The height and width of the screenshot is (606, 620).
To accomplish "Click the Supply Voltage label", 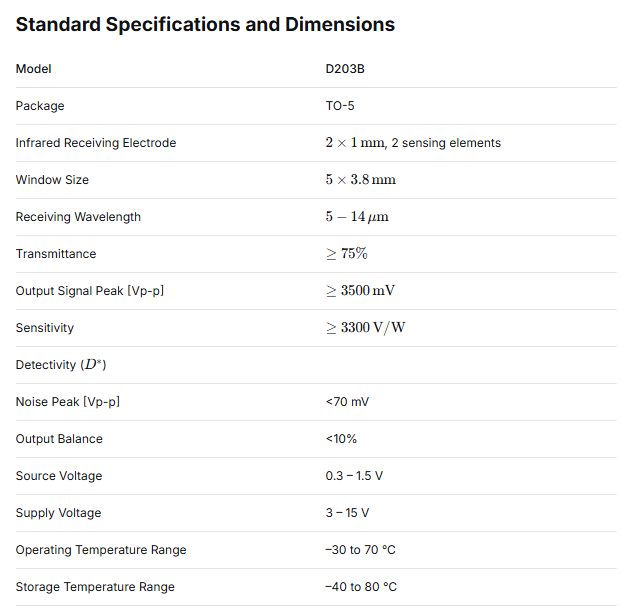I will (59, 513).
